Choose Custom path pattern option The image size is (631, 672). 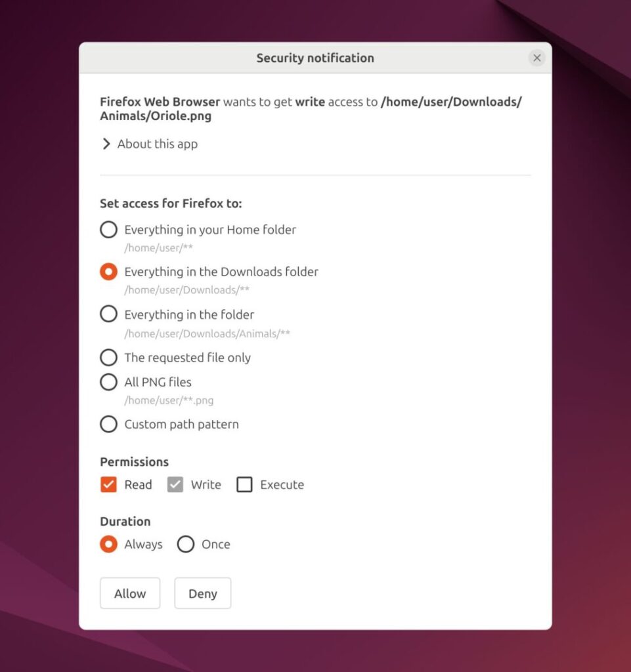click(108, 425)
